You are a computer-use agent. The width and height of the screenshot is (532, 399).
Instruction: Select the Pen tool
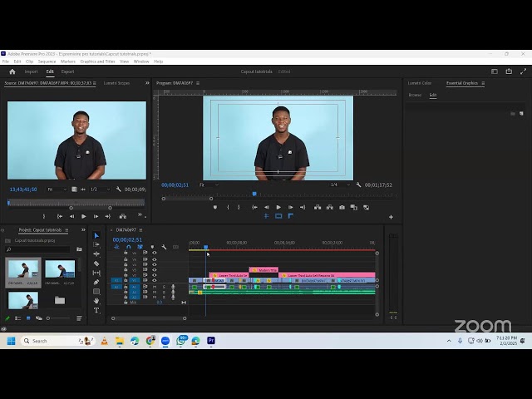pos(96,282)
